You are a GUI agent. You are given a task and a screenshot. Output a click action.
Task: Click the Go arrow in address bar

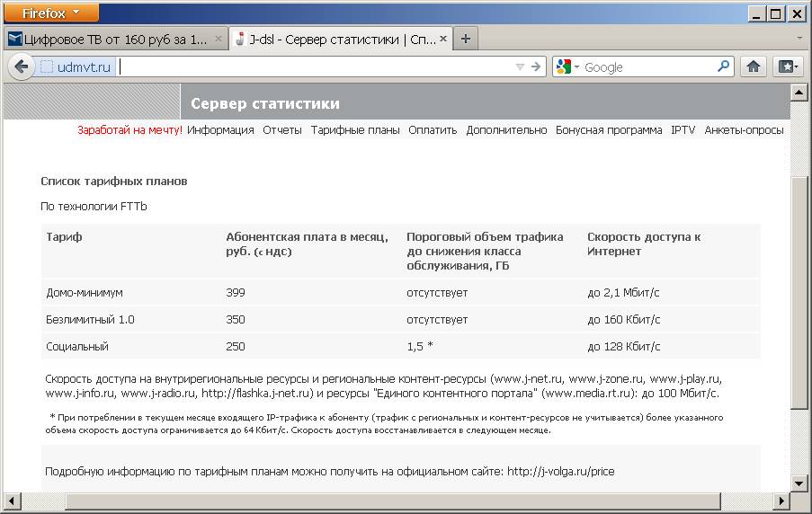coord(537,66)
